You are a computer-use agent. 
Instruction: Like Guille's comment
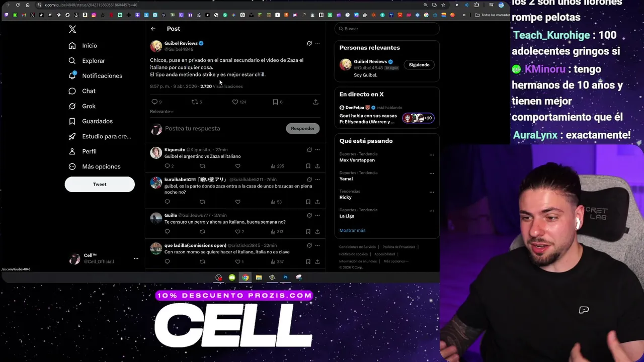click(x=237, y=232)
